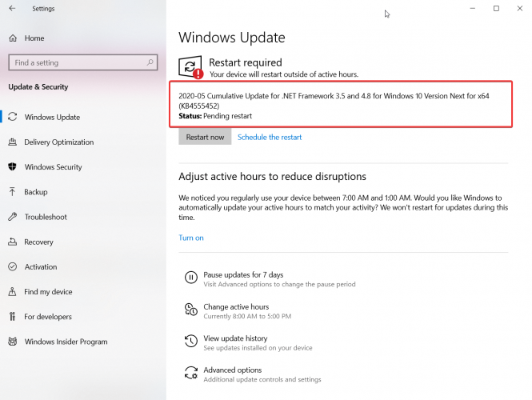Viewport: 532px width, 400px height.
Task: Click the Troubleshoot wrench icon
Action: pos(13,217)
